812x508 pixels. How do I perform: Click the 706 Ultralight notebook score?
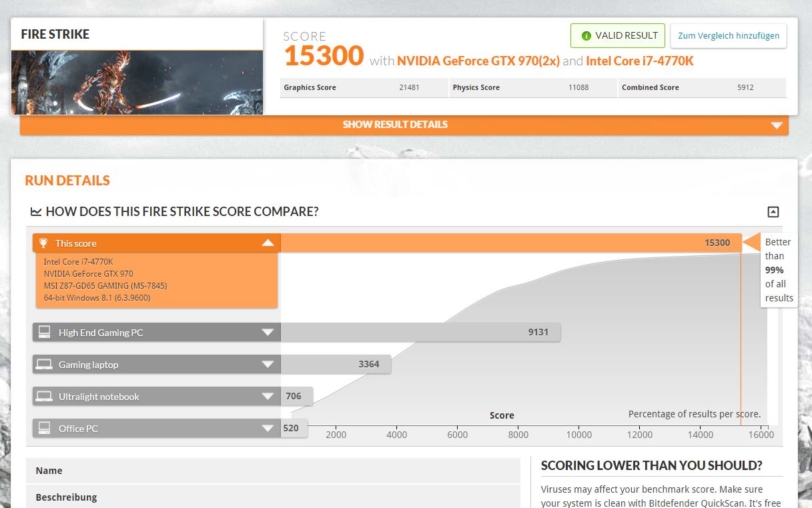[294, 396]
